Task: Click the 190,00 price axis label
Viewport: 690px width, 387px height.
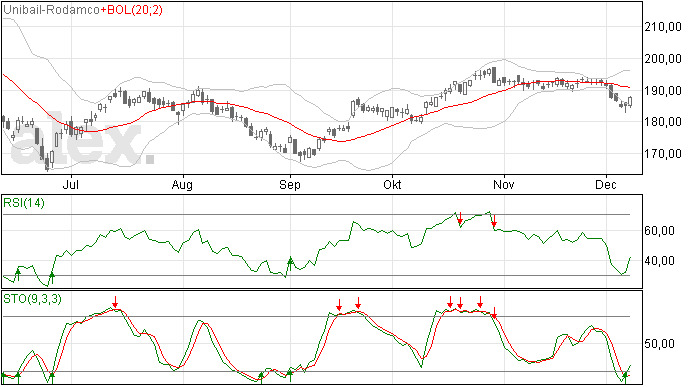Action: (x=663, y=90)
